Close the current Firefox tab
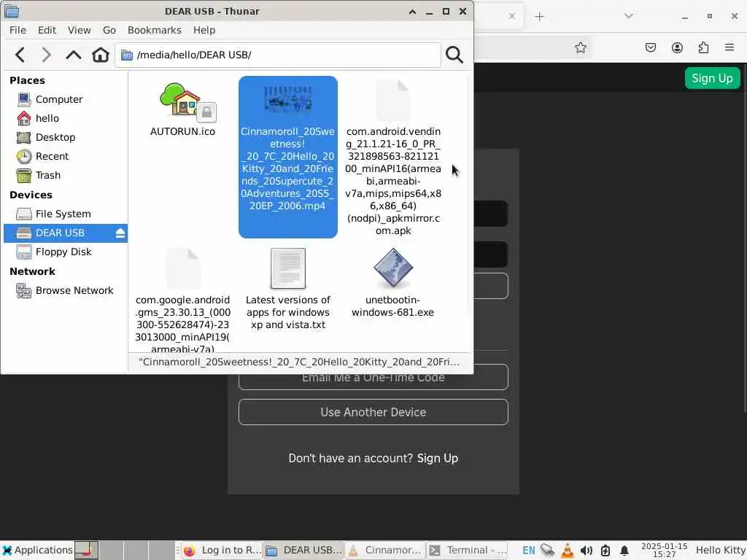Image resolution: width=747 pixels, height=560 pixels. coord(511,16)
